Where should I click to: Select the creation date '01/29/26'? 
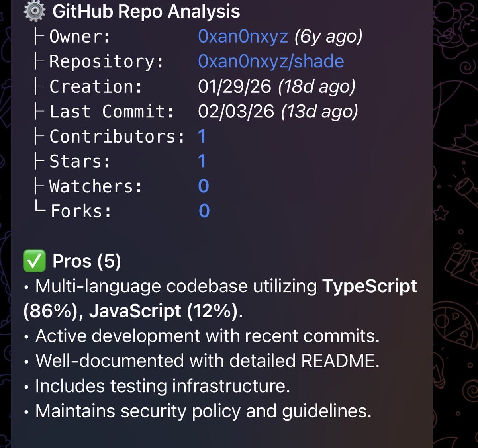pos(235,86)
